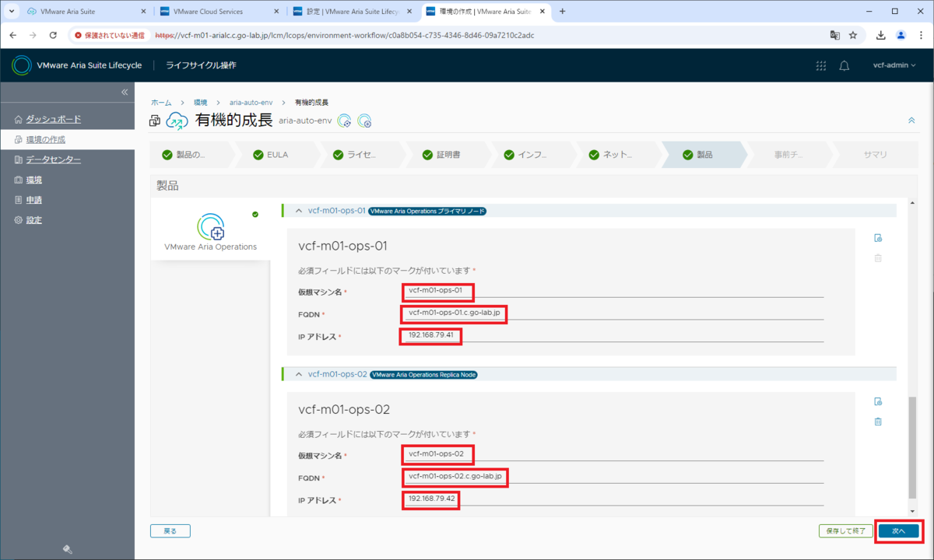Open browser three-dot menu

coord(921,35)
